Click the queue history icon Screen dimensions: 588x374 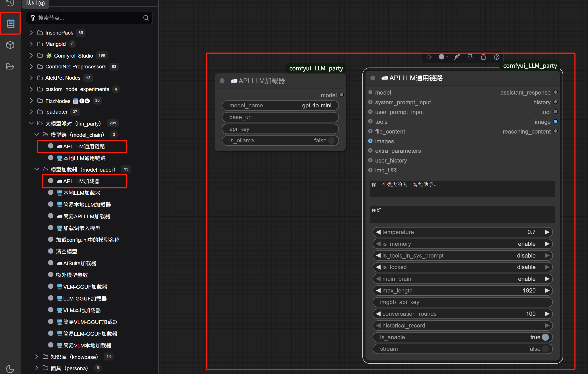pyautogui.click(x=10, y=3)
